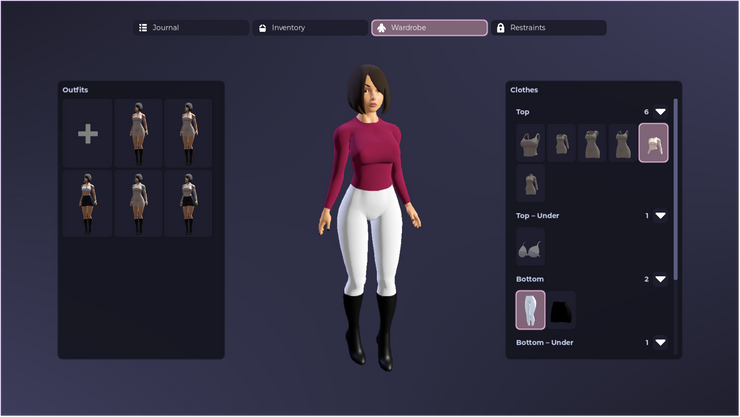The image size is (740, 417).
Task: Select the black skirt in Bottom section
Action: click(561, 310)
